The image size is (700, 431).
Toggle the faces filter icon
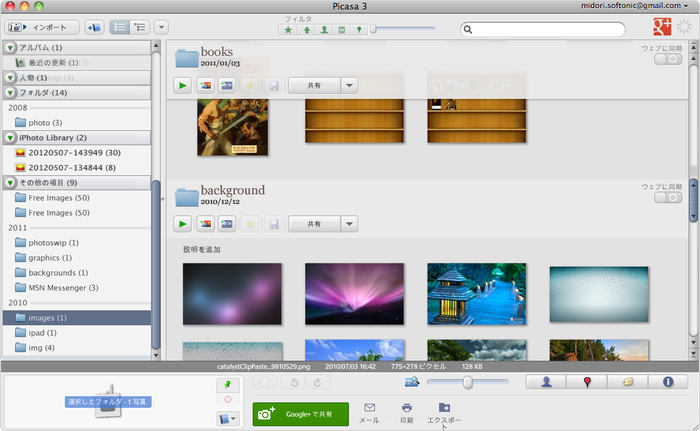click(324, 30)
